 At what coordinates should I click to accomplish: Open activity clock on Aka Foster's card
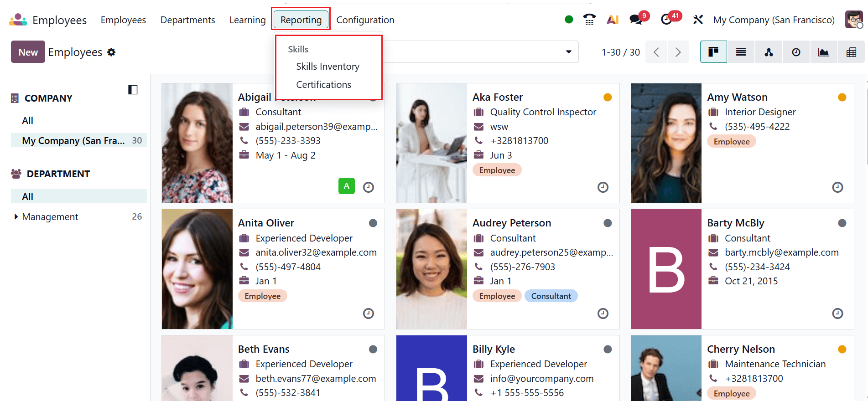(603, 187)
